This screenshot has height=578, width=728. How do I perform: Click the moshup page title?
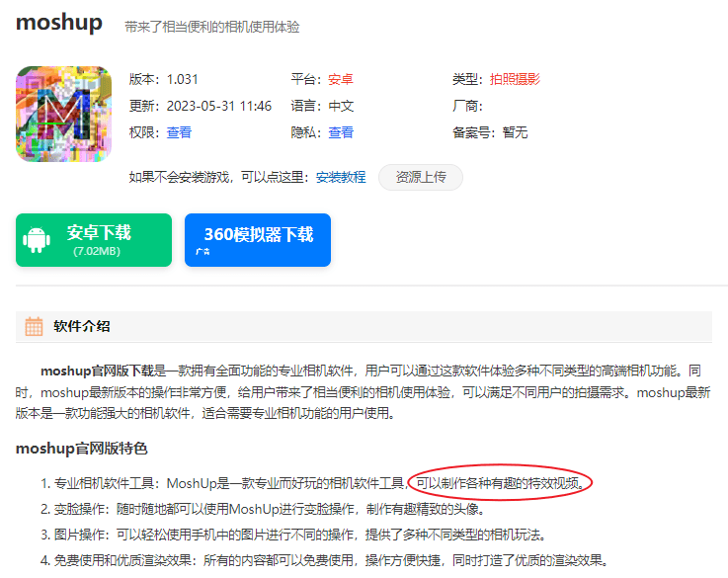point(59,23)
